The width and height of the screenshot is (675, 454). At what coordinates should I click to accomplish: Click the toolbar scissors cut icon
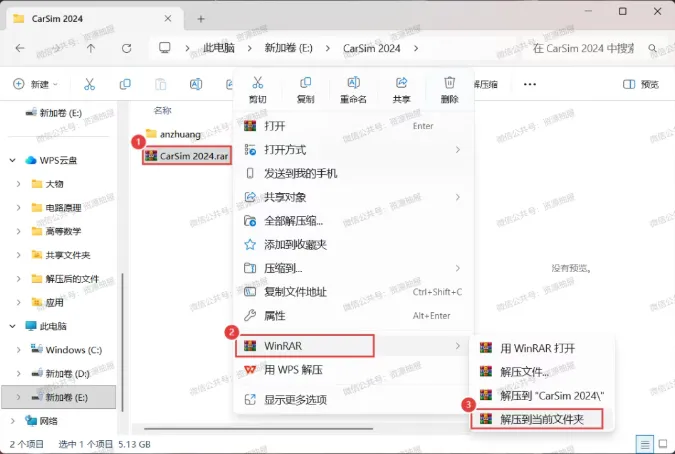(89, 84)
